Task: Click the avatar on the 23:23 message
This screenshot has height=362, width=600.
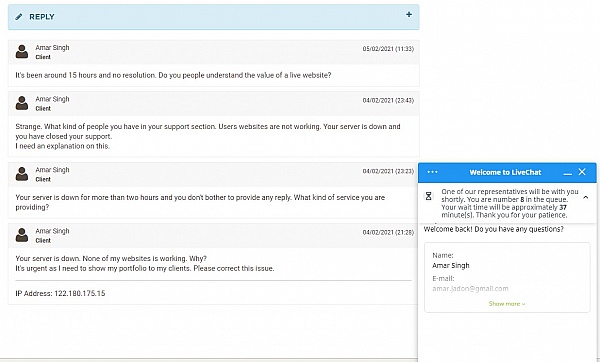Action: tap(22, 174)
